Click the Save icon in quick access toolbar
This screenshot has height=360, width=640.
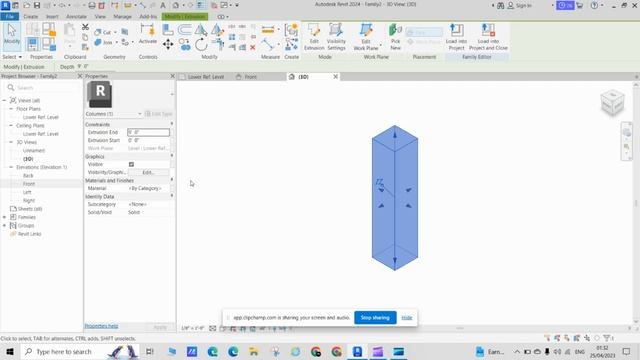[x=37, y=5]
